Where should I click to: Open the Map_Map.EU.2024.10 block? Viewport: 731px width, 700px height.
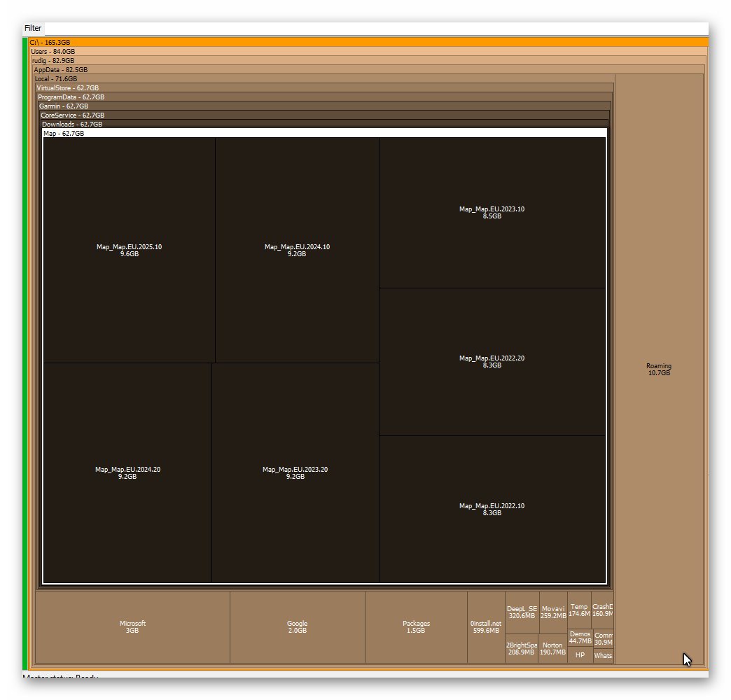(297, 251)
